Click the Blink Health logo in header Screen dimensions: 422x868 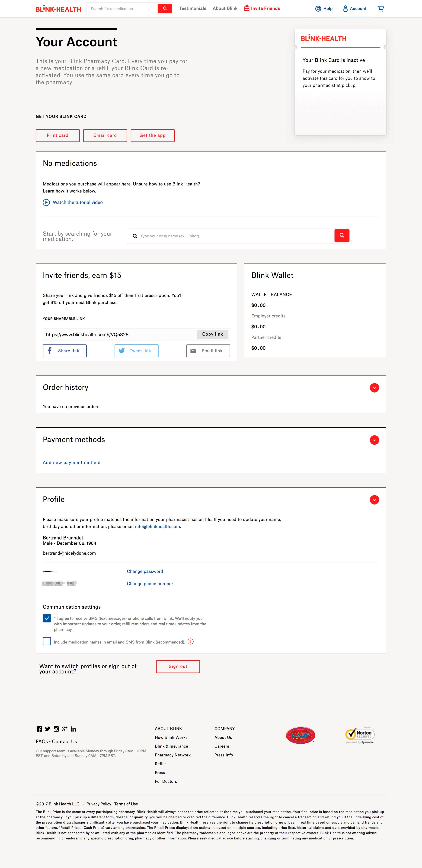(58, 9)
